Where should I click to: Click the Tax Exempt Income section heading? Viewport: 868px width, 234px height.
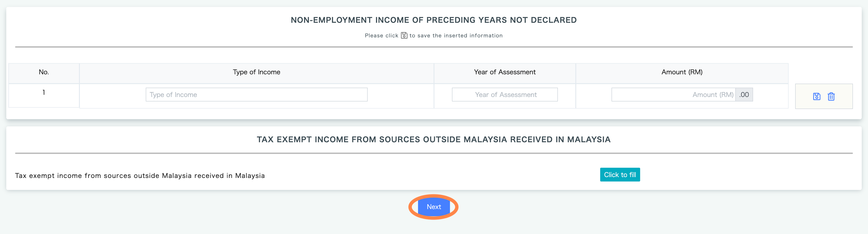pos(434,139)
